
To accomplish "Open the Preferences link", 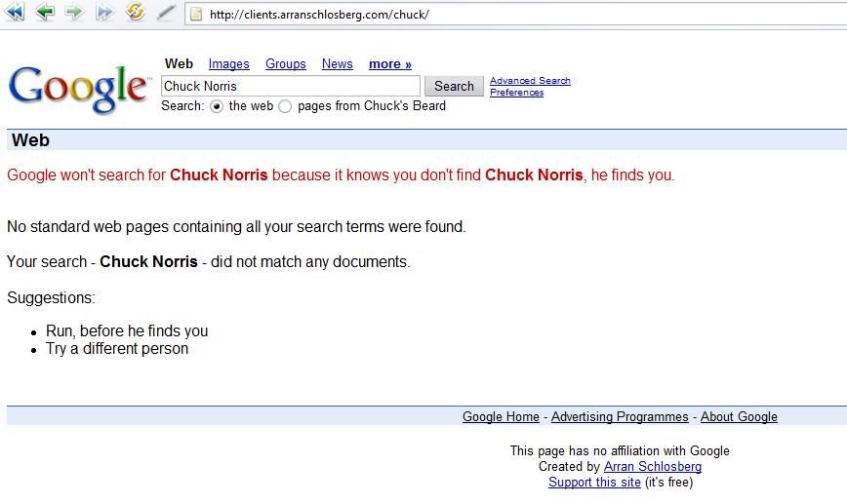I will point(516,93).
